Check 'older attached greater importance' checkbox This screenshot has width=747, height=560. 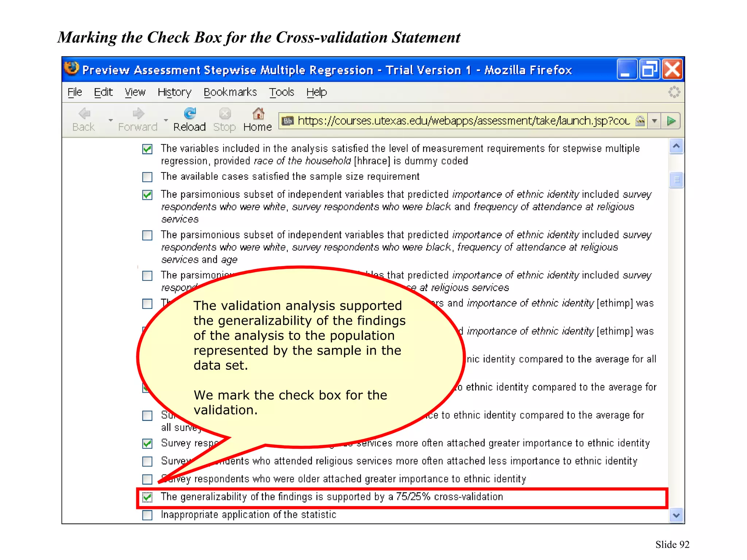[147, 479]
